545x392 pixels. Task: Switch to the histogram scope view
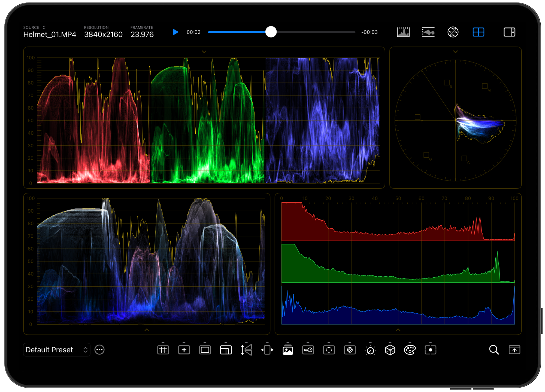403,32
